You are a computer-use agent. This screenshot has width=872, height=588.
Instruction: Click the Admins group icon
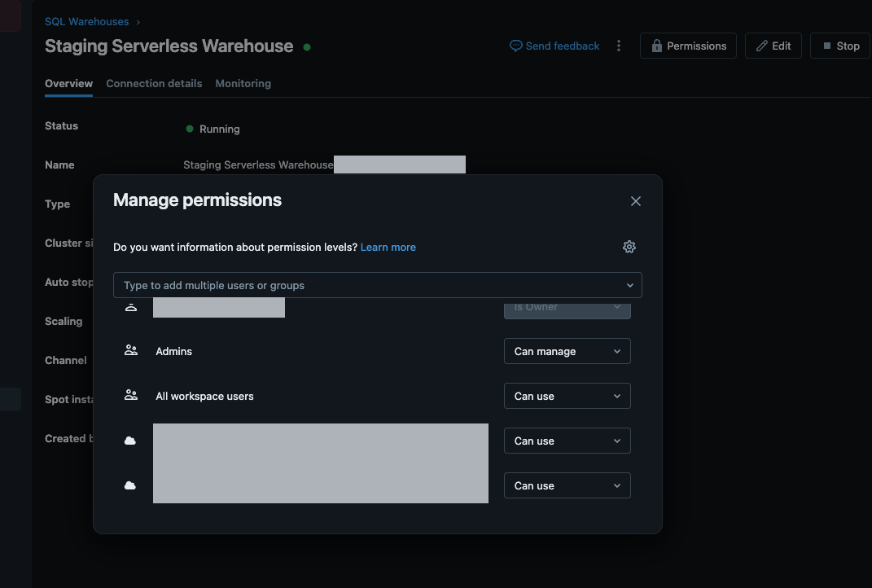coord(131,350)
